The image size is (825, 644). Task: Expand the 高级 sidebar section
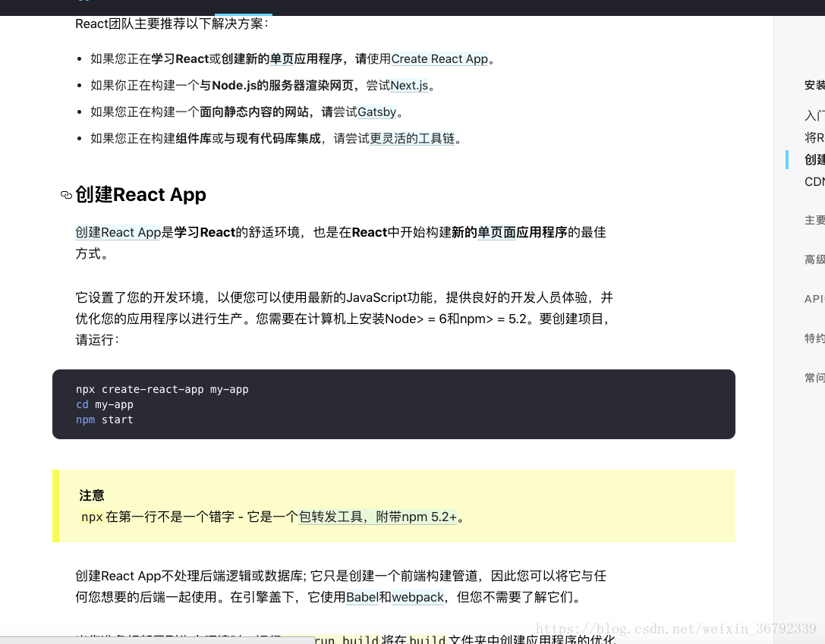pos(814,259)
